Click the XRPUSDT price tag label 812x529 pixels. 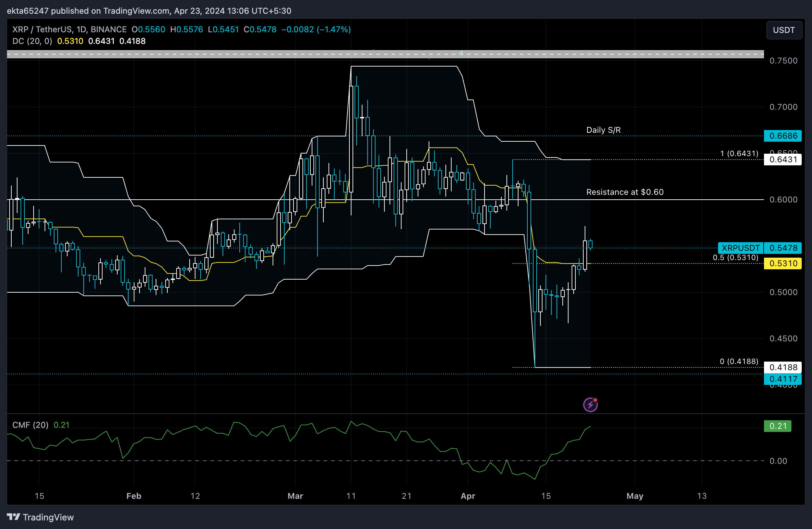point(740,248)
